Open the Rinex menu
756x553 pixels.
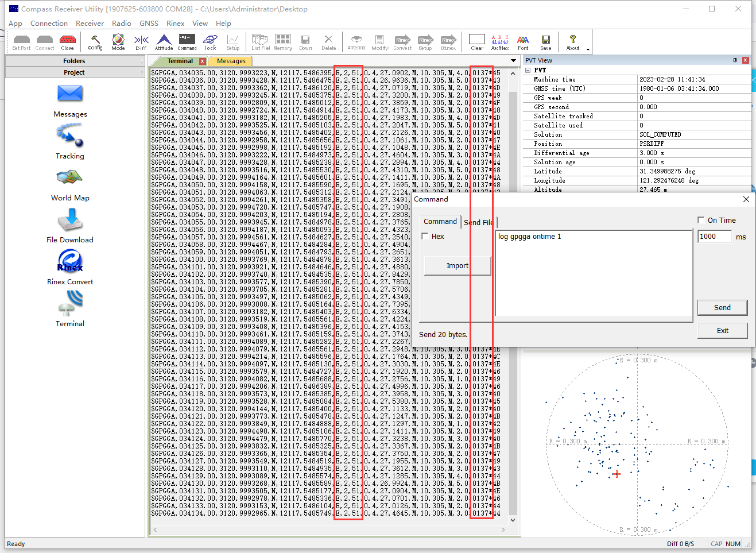(x=176, y=24)
